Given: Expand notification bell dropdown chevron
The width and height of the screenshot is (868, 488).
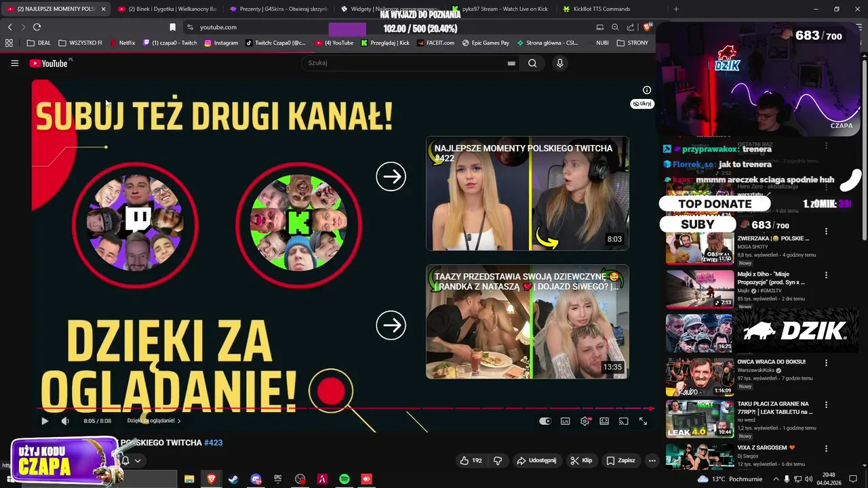Looking at the screenshot, I should point(138,461).
